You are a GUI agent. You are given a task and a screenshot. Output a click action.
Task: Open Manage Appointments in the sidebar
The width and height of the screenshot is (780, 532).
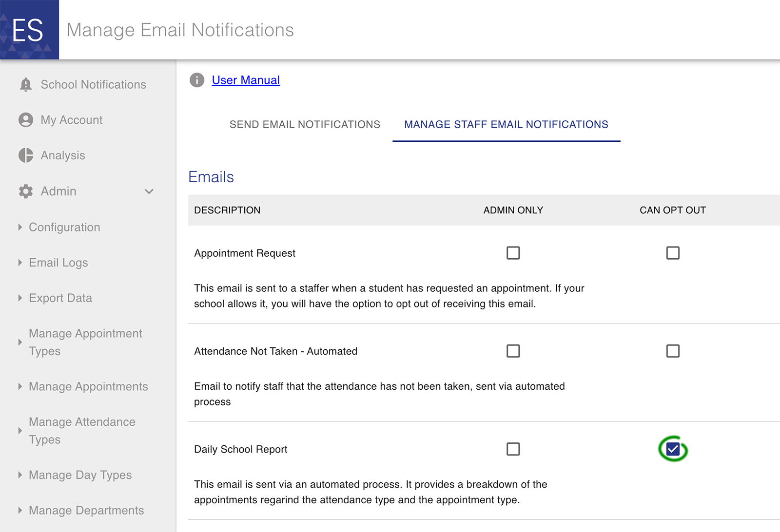88,386
